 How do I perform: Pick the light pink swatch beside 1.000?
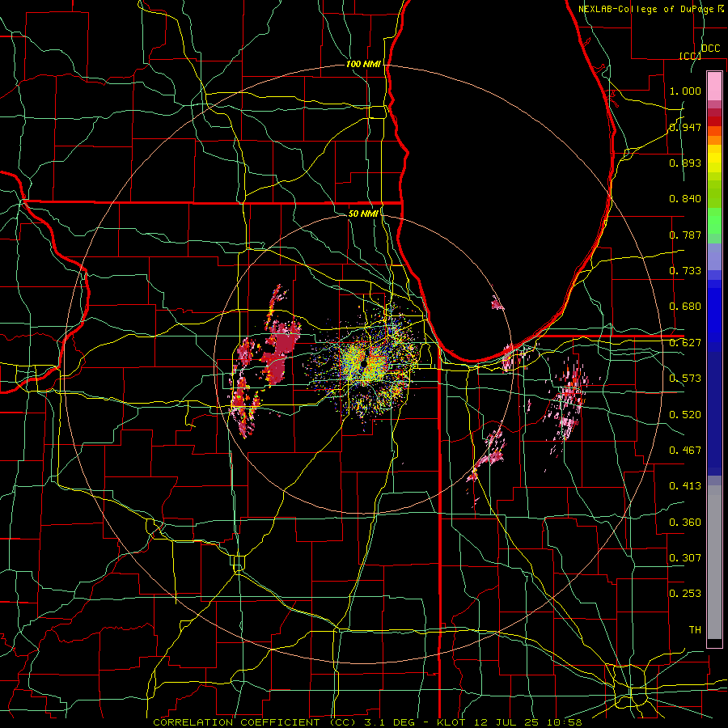pyautogui.click(x=714, y=87)
